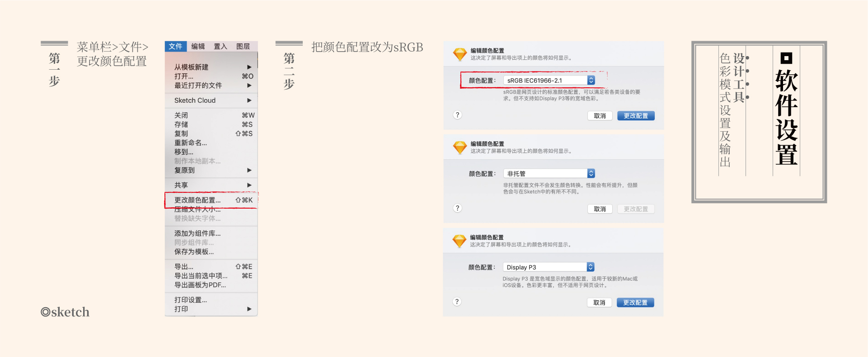
Task: Choose 打开… from the file menu
Action: 211,76
